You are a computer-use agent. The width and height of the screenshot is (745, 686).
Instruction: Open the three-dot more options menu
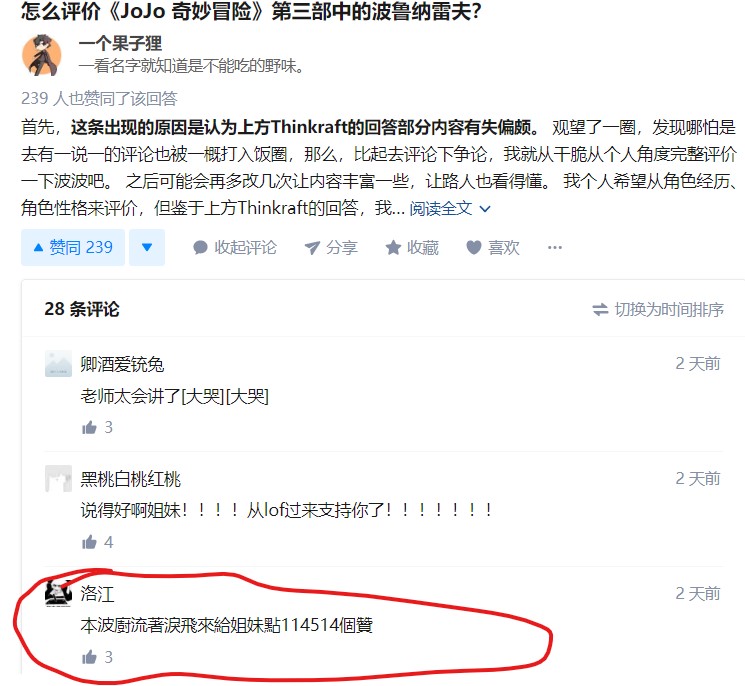click(554, 247)
